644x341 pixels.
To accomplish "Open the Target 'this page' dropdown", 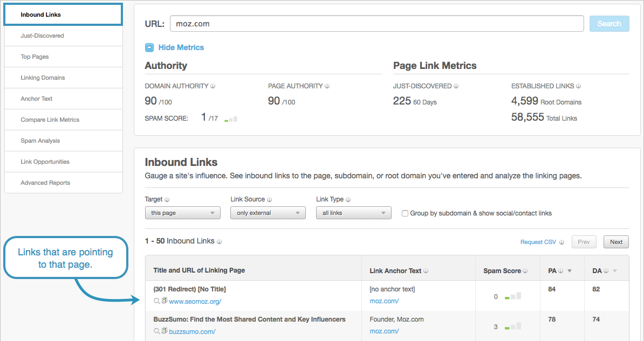I will click(183, 213).
